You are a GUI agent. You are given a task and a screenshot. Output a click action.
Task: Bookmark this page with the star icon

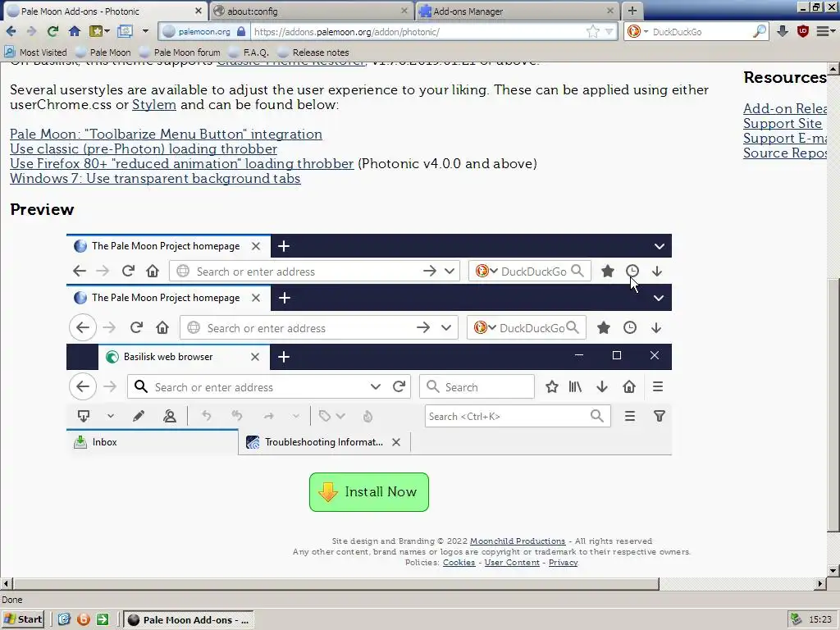[x=592, y=32]
